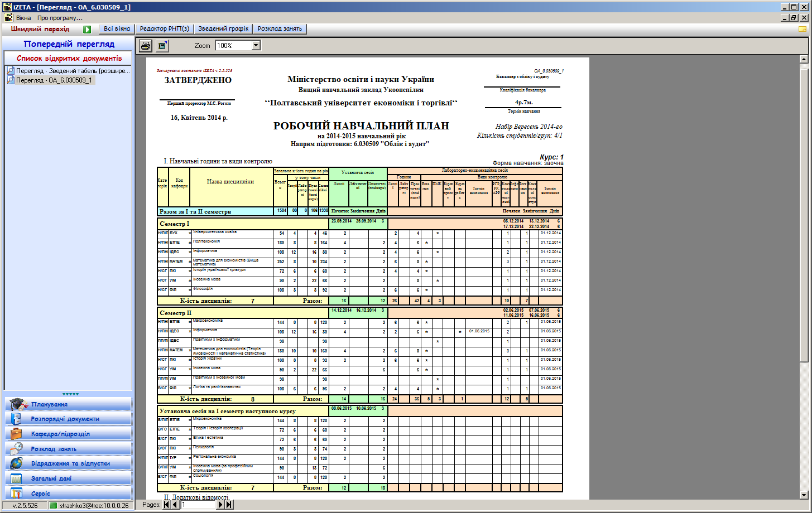This screenshot has width=812, height=513.
Task: Switch to Всі вікна
Action: (x=117, y=29)
